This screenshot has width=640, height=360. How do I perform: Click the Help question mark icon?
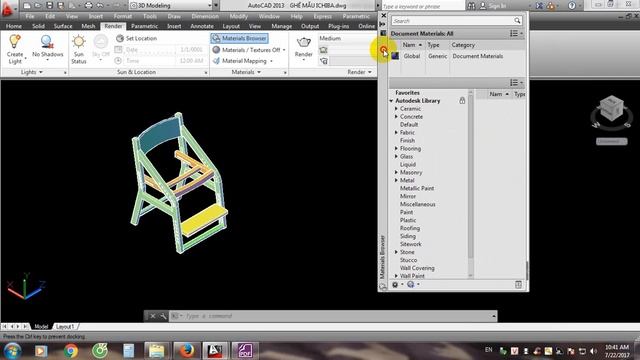(x=572, y=6)
